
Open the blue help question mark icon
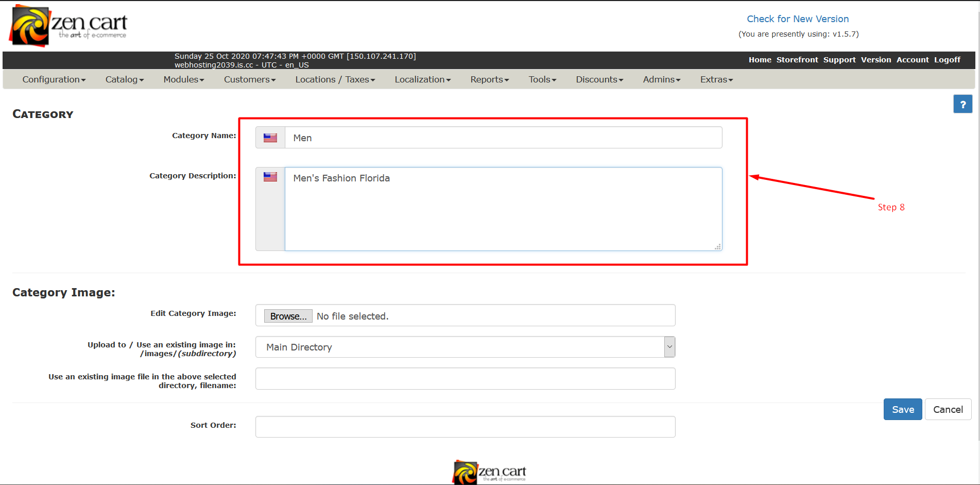[x=962, y=104]
